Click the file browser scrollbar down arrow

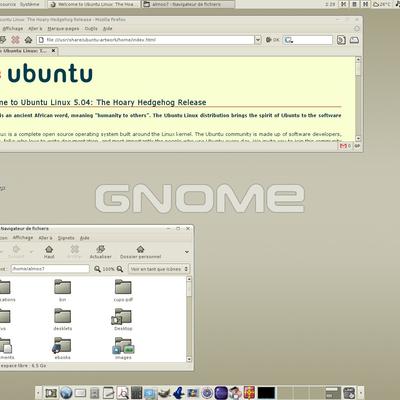189,359
